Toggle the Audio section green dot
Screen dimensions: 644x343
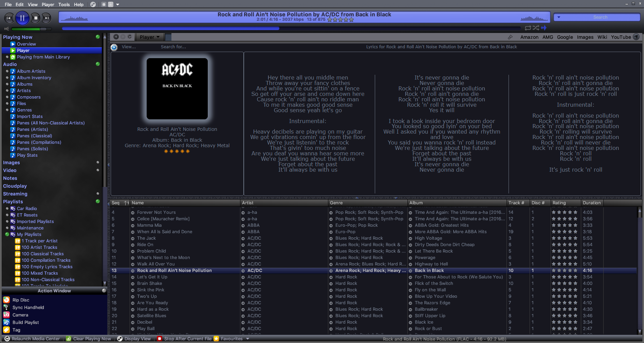[x=98, y=64]
